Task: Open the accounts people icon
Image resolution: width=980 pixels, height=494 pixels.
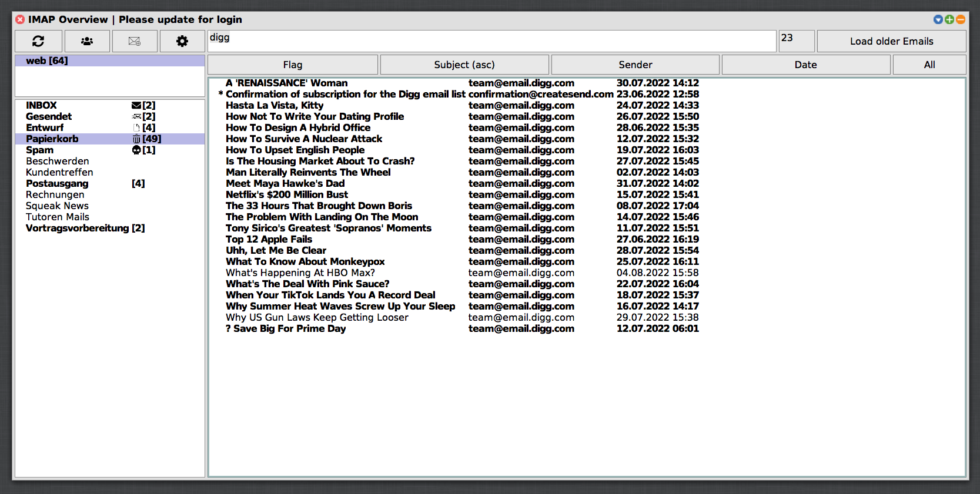Action: 87,41
